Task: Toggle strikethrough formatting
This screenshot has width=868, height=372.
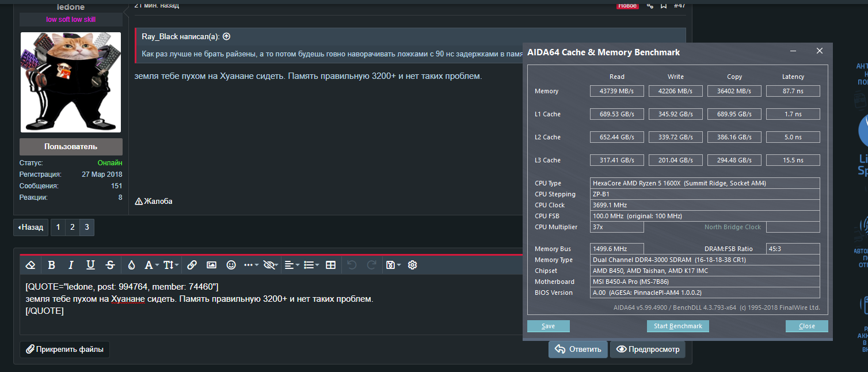Action: 110,265
